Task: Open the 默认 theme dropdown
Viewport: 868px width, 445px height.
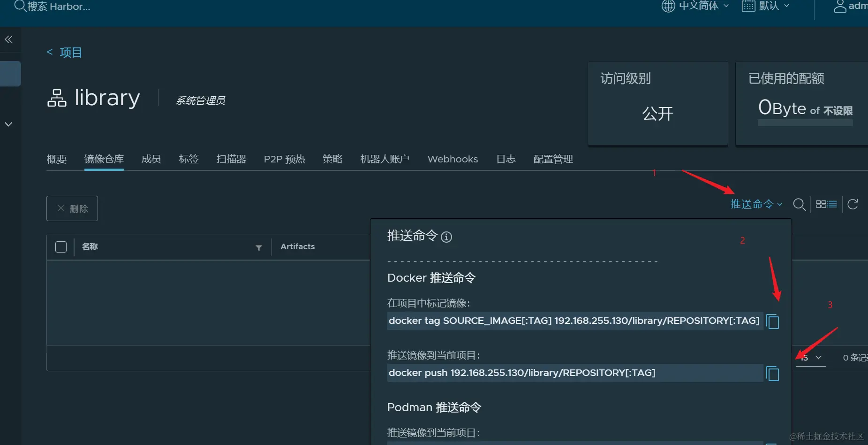Action: click(774, 6)
